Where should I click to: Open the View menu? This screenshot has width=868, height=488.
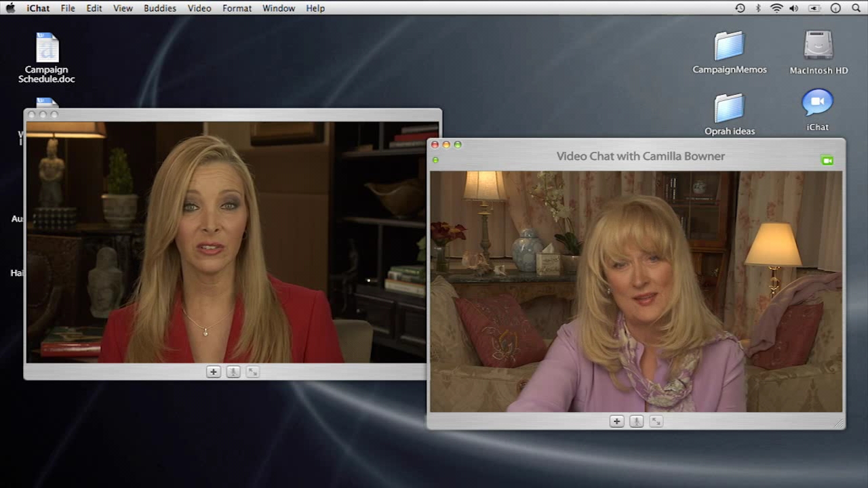tap(123, 8)
